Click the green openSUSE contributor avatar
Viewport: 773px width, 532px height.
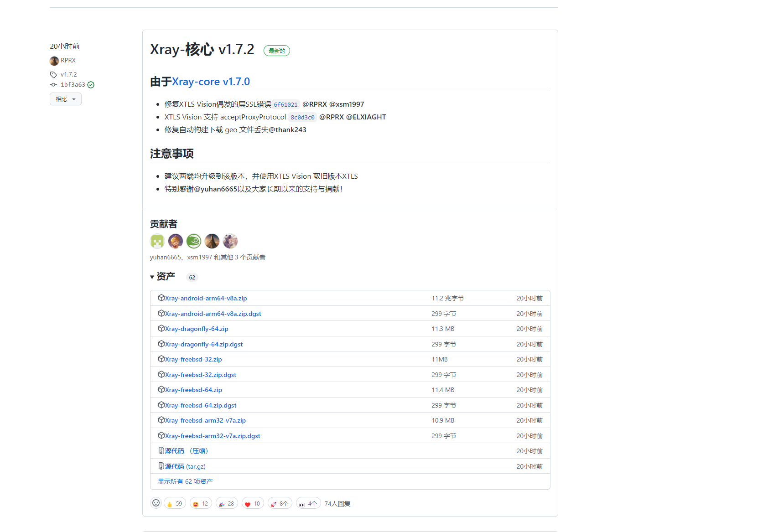tap(193, 241)
